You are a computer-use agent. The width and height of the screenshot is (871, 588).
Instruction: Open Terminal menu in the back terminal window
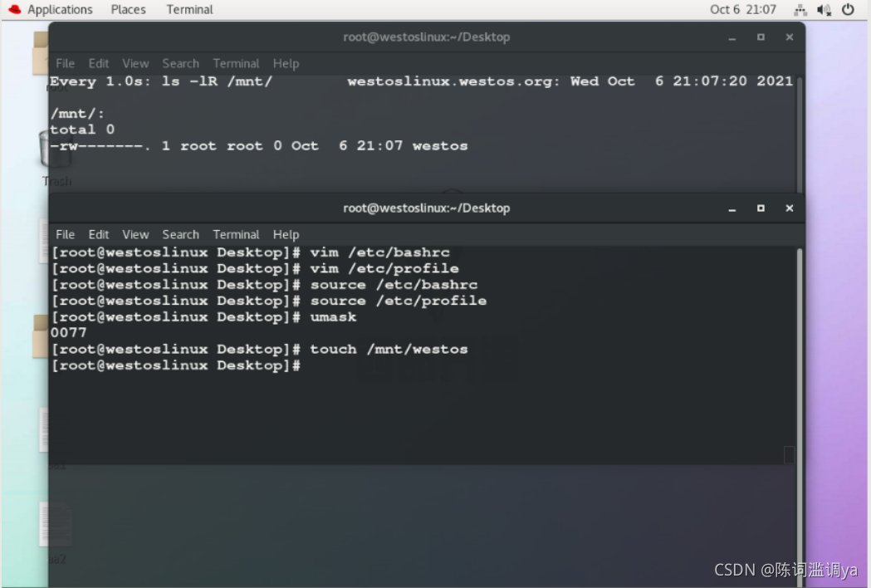click(x=236, y=63)
